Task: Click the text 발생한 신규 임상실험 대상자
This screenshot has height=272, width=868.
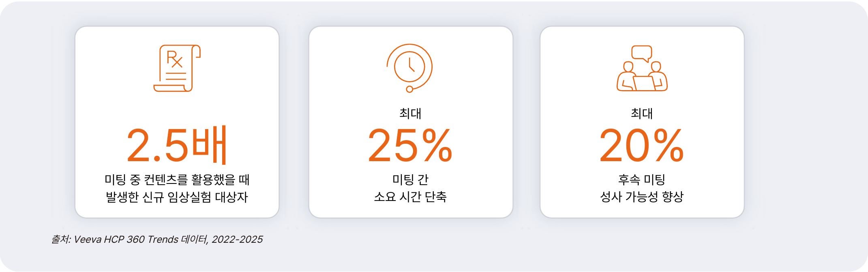Action: click(177, 197)
